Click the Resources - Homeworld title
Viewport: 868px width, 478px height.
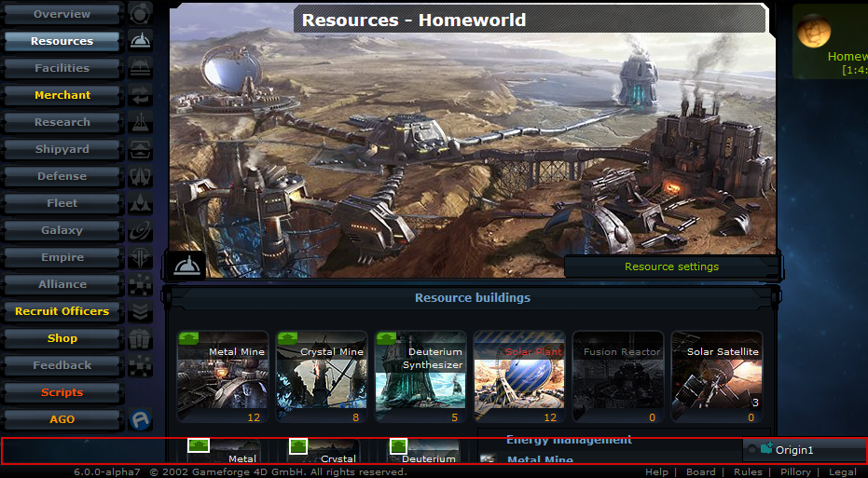click(414, 20)
